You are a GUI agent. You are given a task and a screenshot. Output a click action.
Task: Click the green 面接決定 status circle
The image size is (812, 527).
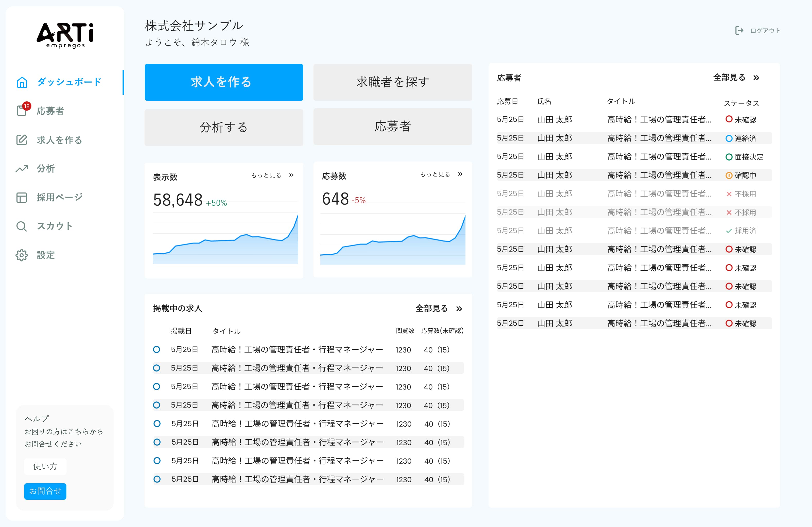tap(729, 157)
